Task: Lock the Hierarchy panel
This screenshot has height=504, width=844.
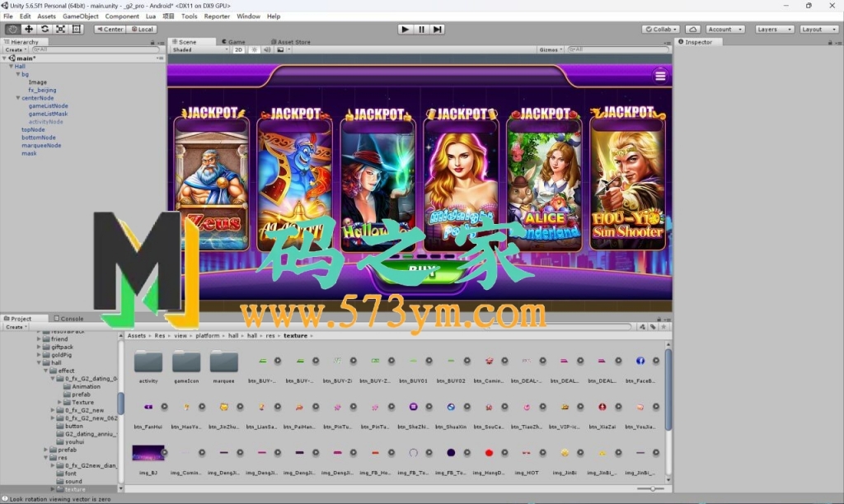Action: point(152,42)
